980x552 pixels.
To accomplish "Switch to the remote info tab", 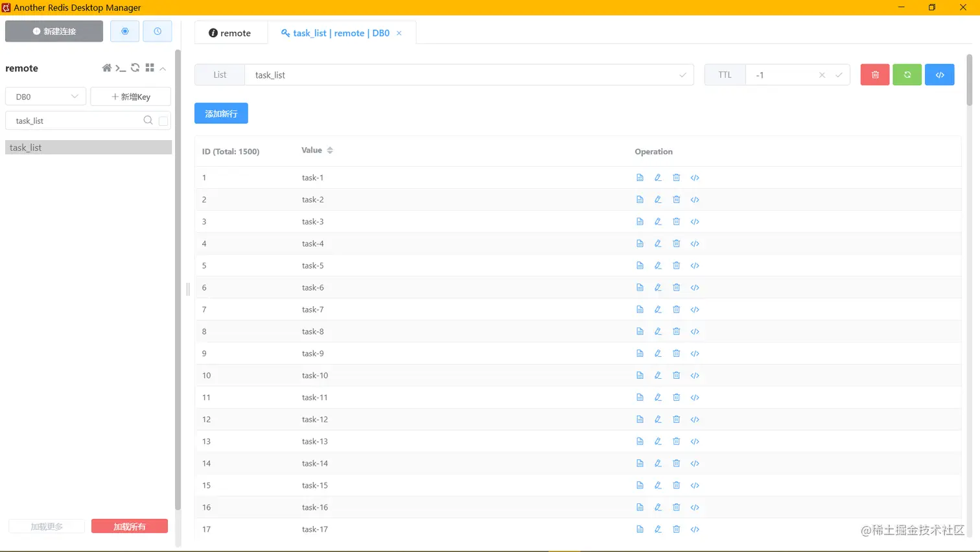I will pos(230,33).
